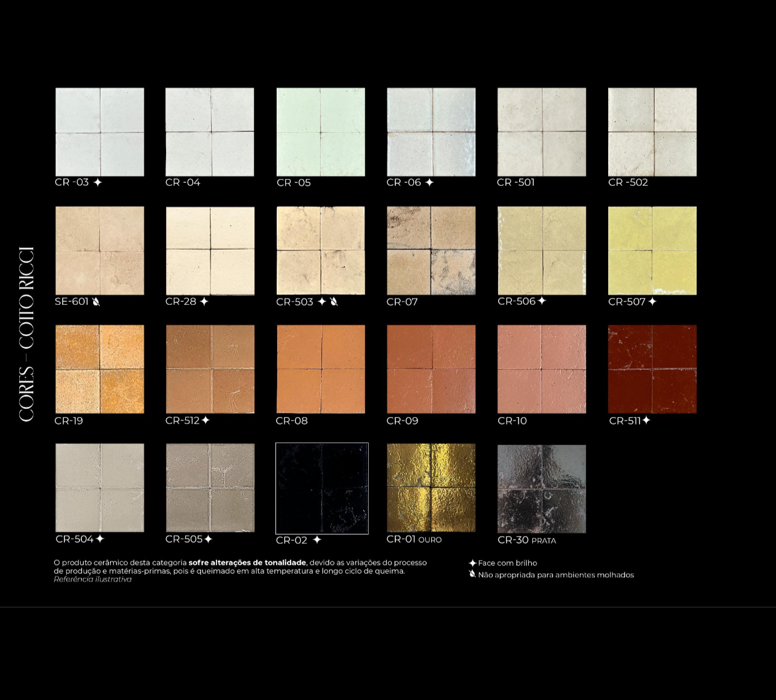Click the star icon beside CR-507

click(652, 301)
